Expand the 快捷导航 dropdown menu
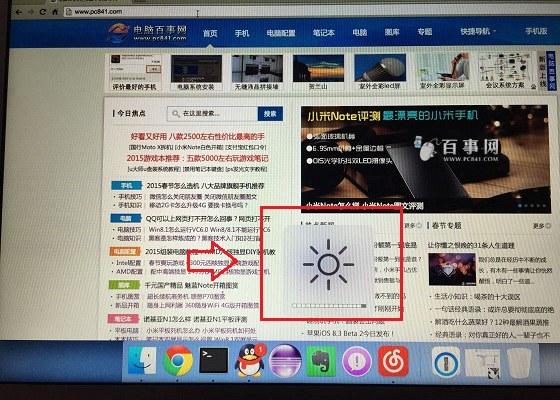Viewport: 560px width, 400px height. (478, 31)
